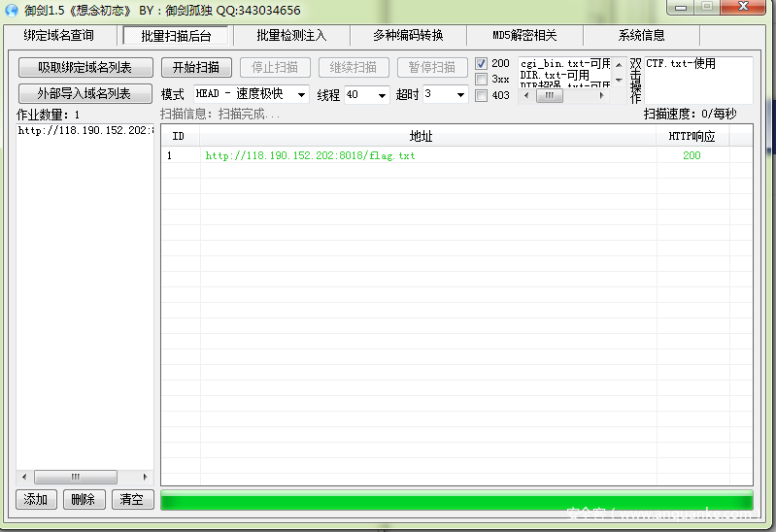Image resolution: width=776 pixels, height=532 pixels.
Task: Toggle the 200 response checkbox
Action: point(482,64)
